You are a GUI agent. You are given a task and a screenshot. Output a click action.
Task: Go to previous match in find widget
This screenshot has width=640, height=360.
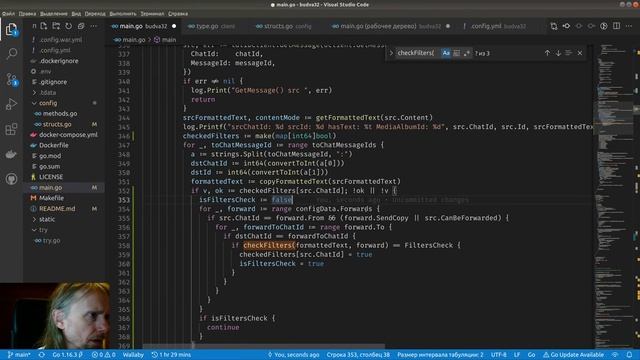[547, 53]
